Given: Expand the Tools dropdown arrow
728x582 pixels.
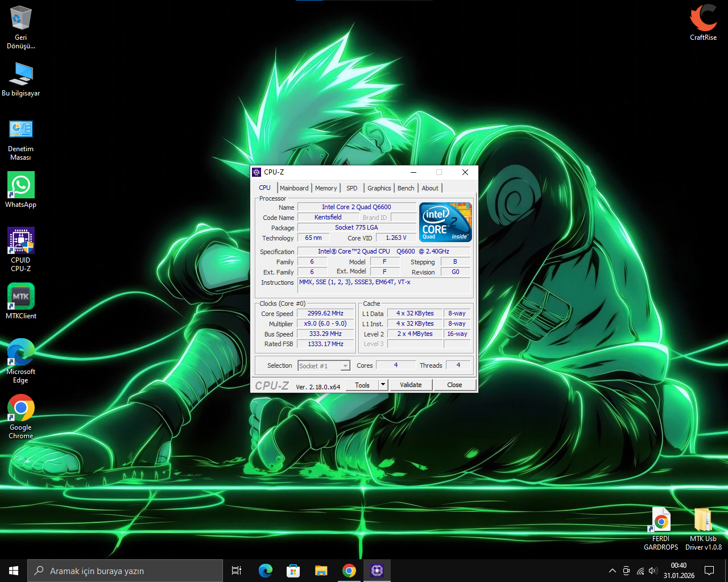Looking at the screenshot, I should [x=383, y=385].
